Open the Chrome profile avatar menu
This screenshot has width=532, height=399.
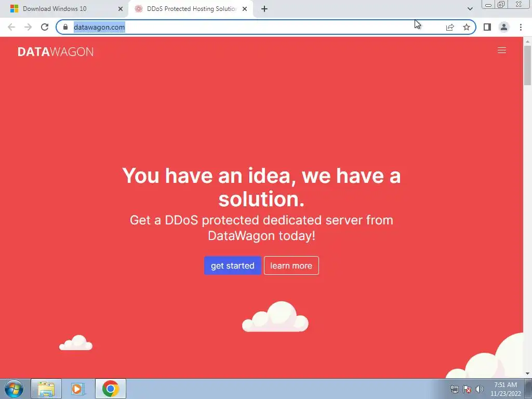pos(504,27)
